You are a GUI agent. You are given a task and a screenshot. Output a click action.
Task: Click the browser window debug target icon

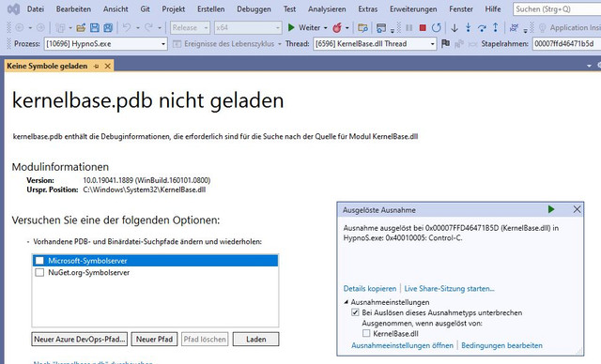(x=381, y=27)
